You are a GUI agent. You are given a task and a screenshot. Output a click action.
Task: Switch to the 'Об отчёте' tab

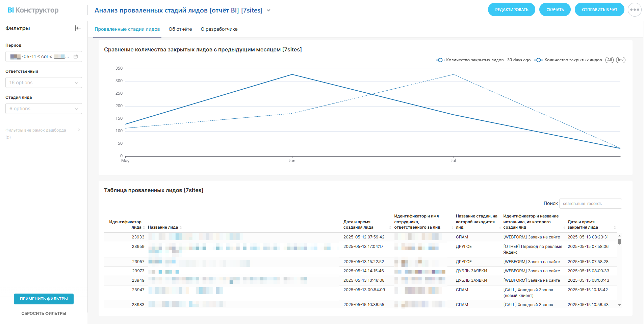(x=180, y=29)
